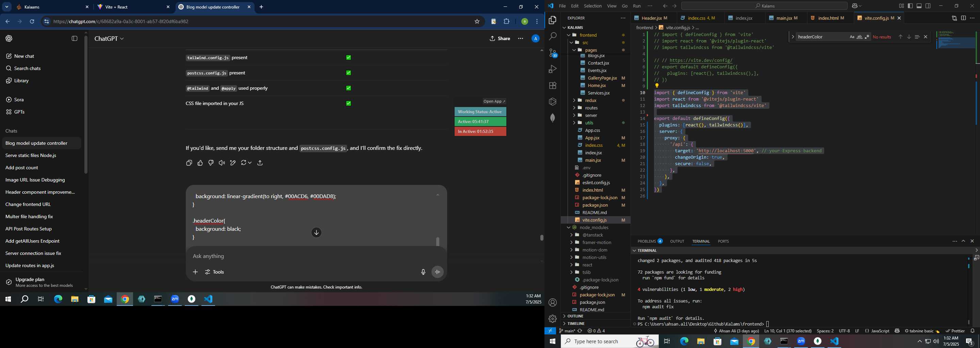
Task: Open the Manage gear in VS Code activity bar
Action: [552, 319]
